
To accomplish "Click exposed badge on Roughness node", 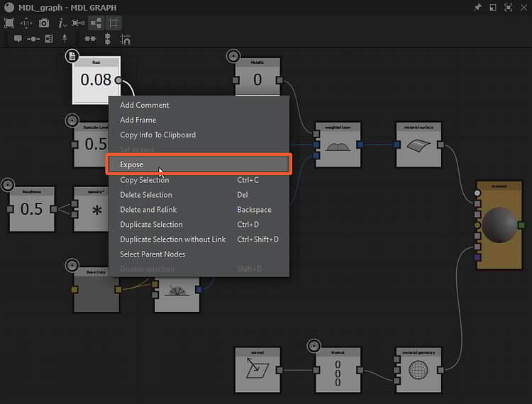I will (8, 185).
